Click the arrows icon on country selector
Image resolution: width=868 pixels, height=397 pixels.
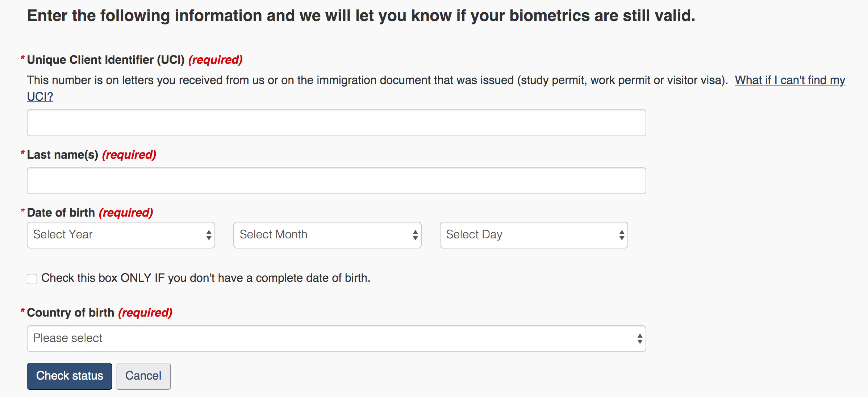point(640,339)
